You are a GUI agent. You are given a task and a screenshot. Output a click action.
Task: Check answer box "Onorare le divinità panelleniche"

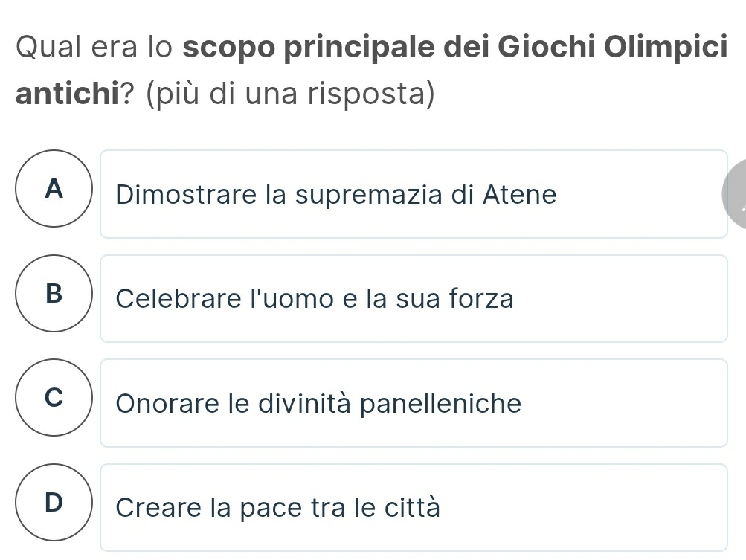[x=414, y=403]
